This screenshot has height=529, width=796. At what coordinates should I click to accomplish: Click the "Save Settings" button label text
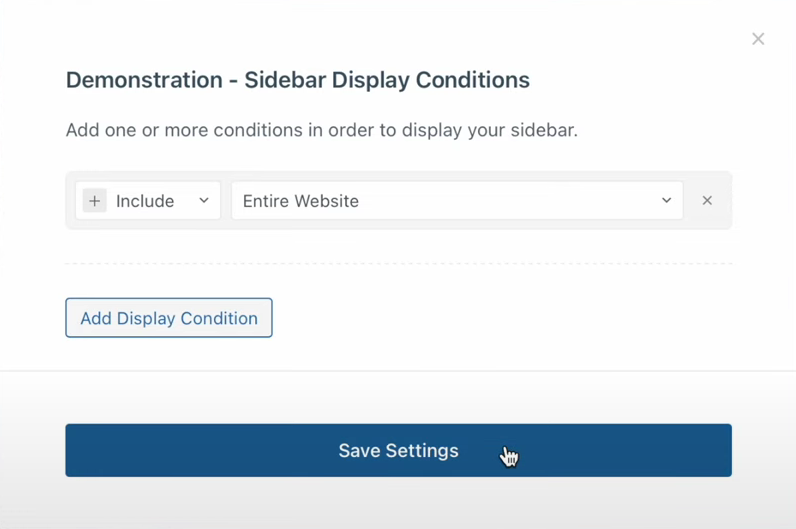[398, 451]
